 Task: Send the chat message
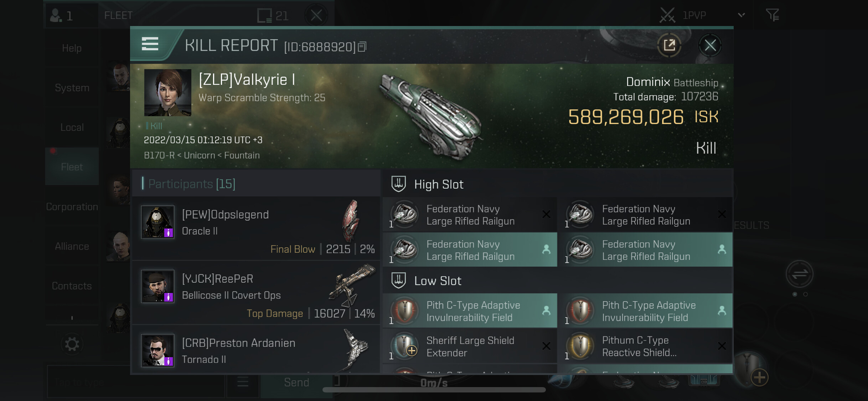296,382
